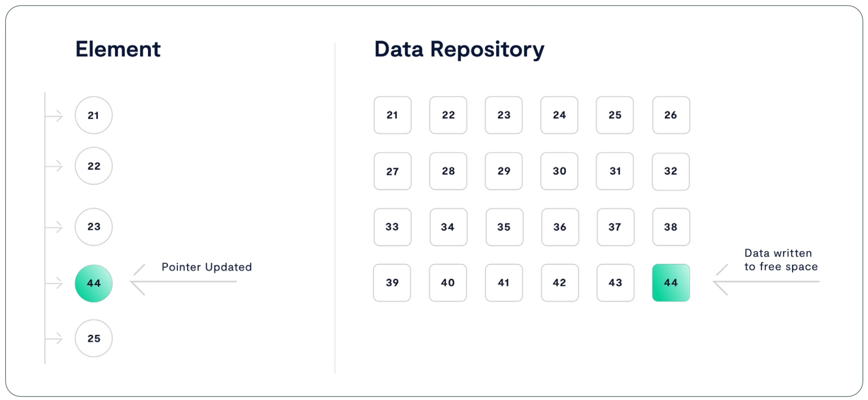Click data block 35
The height and width of the screenshot is (400, 868).
point(504,227)
